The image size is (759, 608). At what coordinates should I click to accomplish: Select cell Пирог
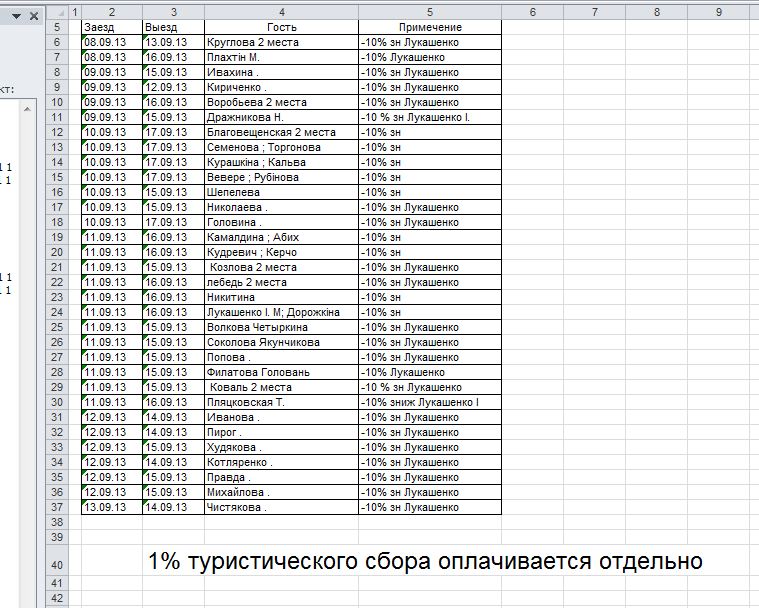point(282,432)
